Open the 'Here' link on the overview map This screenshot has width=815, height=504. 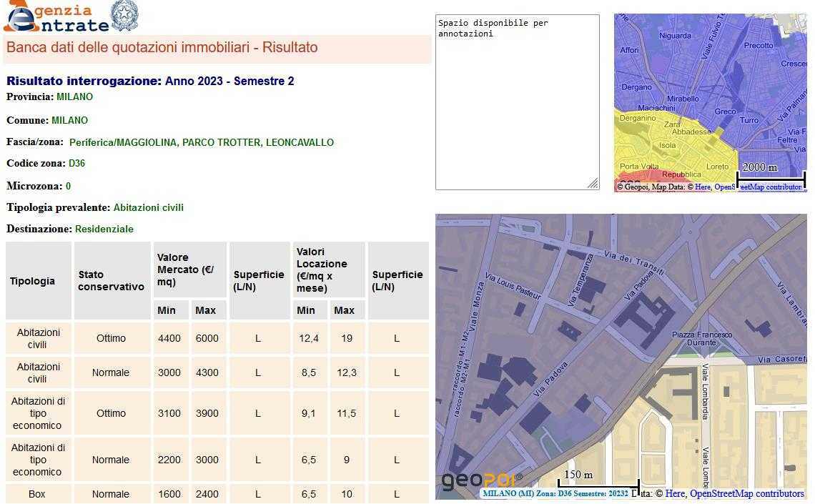click(703, 187)
